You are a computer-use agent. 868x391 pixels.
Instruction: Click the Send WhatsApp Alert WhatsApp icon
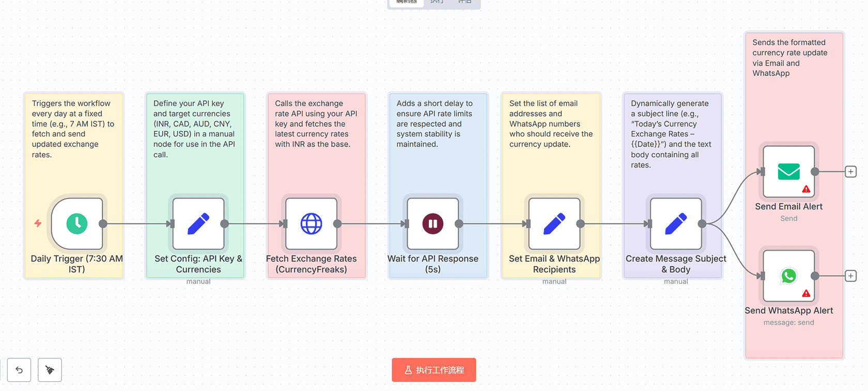click(787, 276)
